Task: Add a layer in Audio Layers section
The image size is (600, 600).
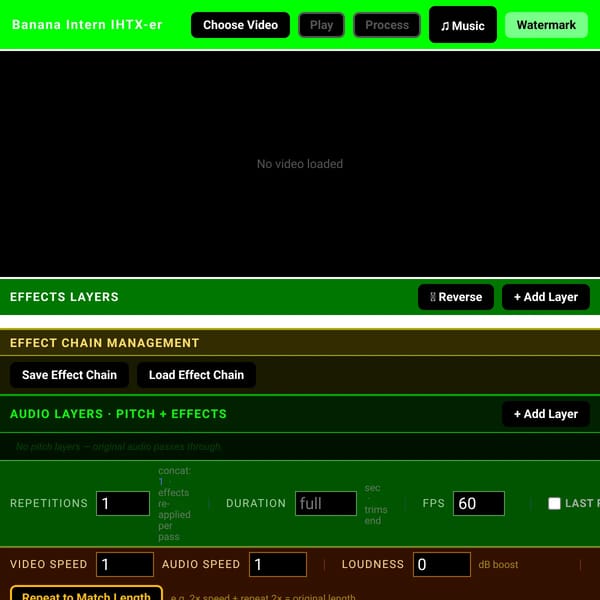Action: click(x=546, y=414)
